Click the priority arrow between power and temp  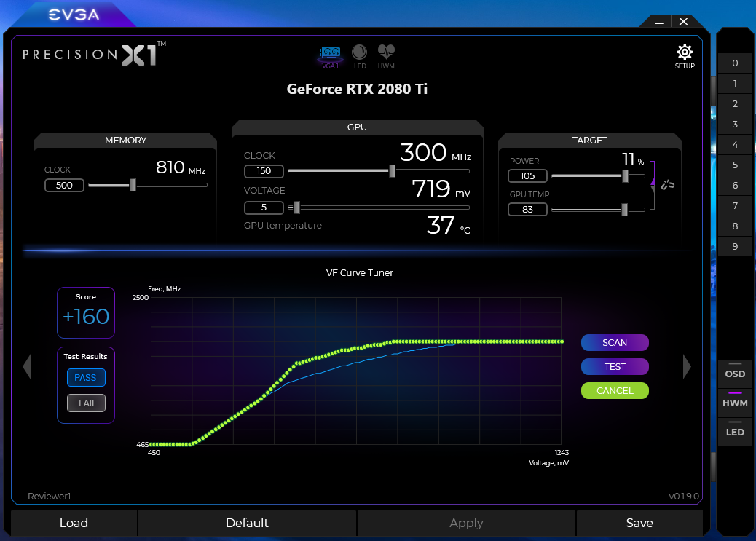pos(653,185)
